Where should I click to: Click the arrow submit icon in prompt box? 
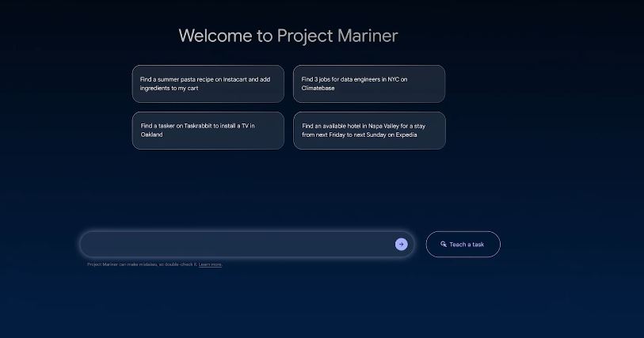point(401,244)
